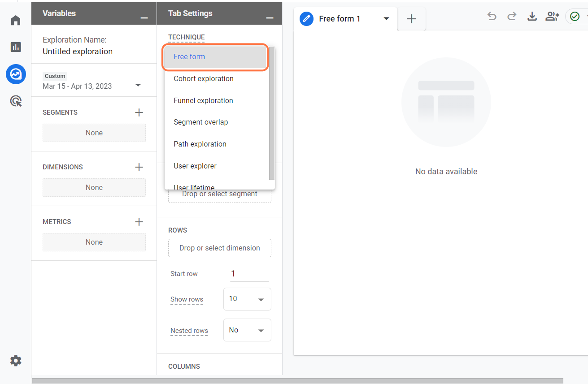Click the Start row input field
Image resolution: width=588 pixels, height=384 pixels.
pyautogui.click(x=249, y=274)
